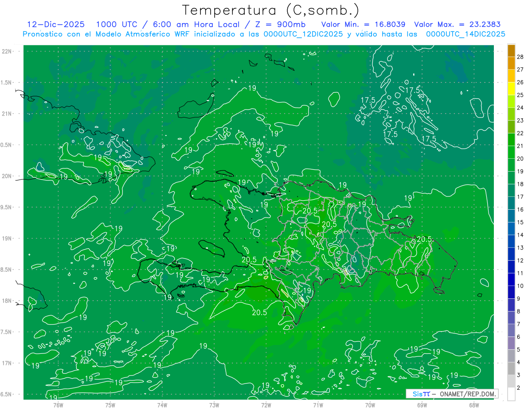Click the legend scale label 22

520,133
